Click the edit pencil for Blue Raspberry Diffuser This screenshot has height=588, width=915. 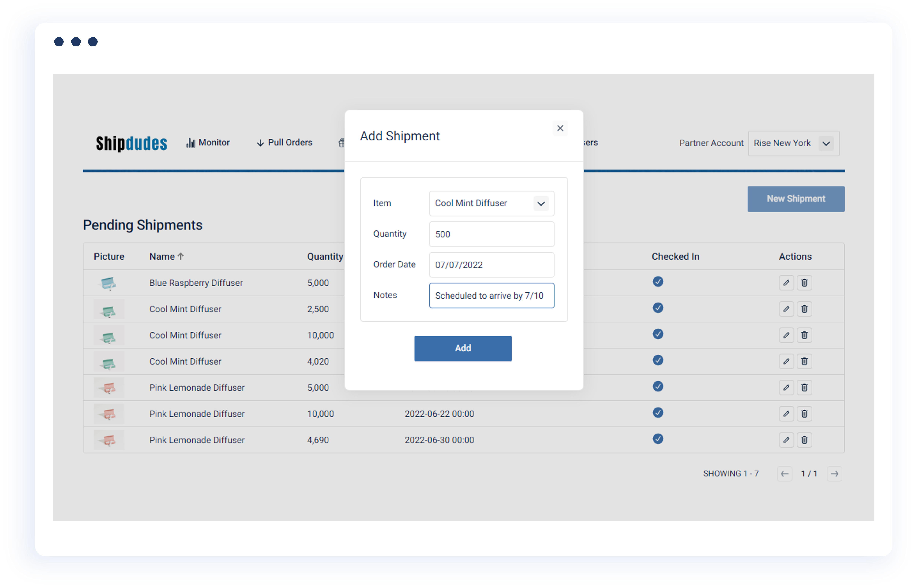click(x=786, y=283)
